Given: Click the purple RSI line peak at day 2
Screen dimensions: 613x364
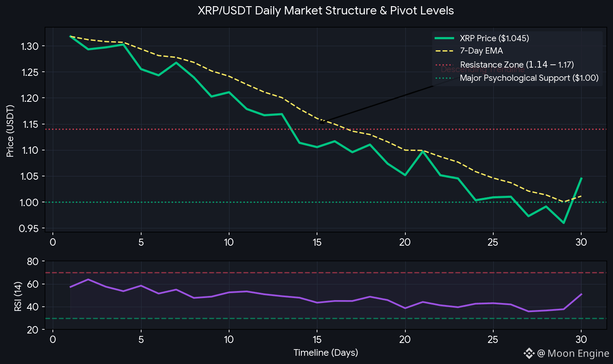Looking at the screenshot, I should (x=88, y=279).
